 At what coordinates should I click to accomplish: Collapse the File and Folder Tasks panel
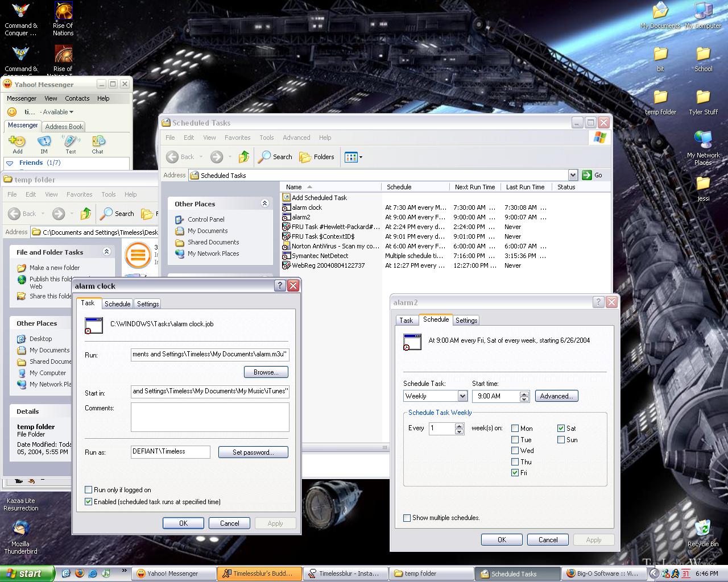click(x=106, y=252)
